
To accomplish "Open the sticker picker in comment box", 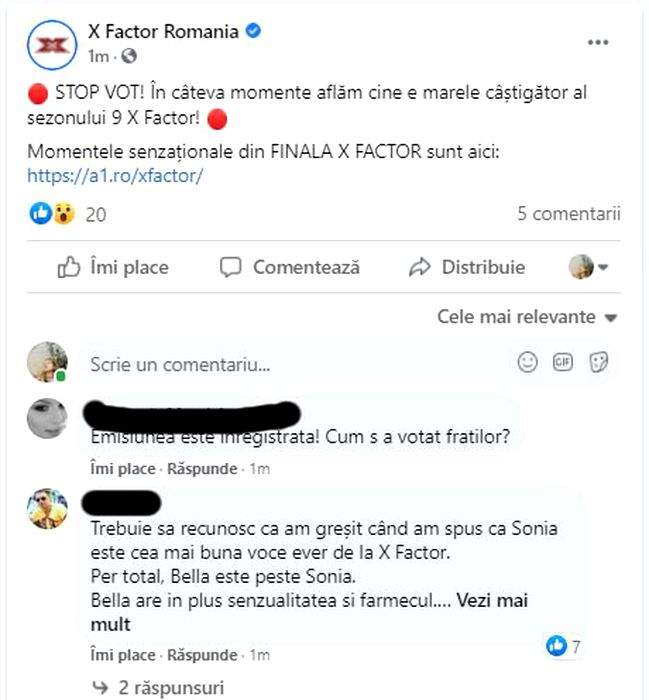I will (599, 362).
